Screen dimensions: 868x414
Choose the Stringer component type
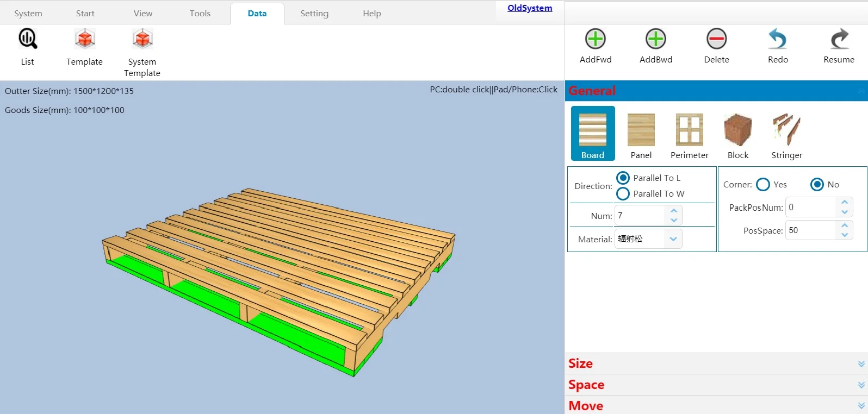786,130
